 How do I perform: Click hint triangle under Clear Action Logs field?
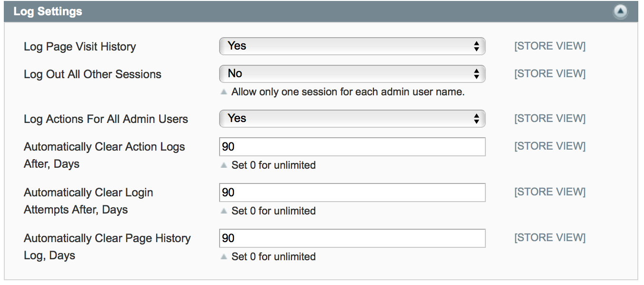click(x=224, y=165)
